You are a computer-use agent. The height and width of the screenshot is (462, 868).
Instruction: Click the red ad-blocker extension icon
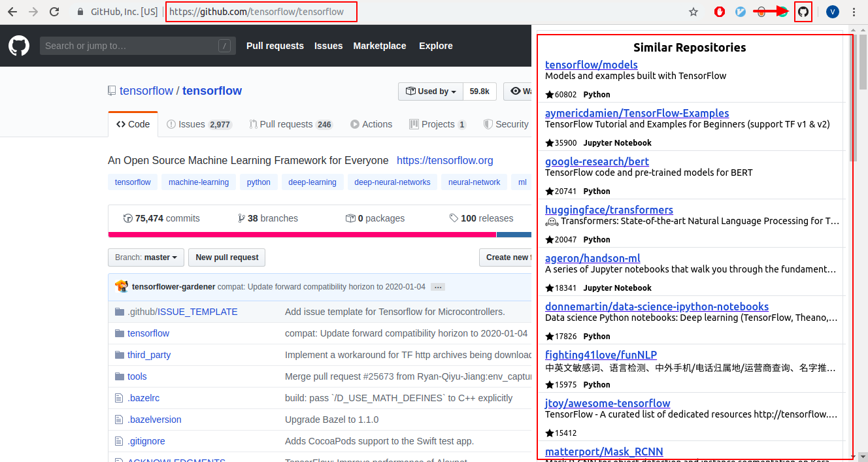click(719, 11)
